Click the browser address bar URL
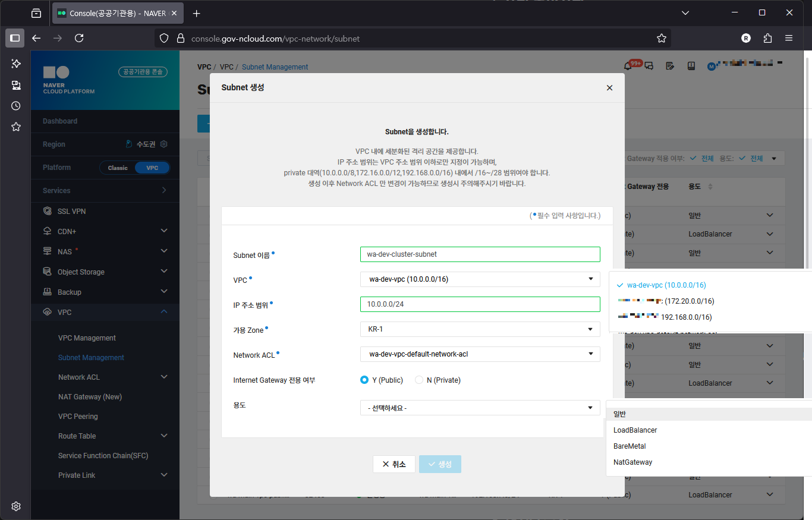Viewport: 812px width, 520px height. [275, 39]
